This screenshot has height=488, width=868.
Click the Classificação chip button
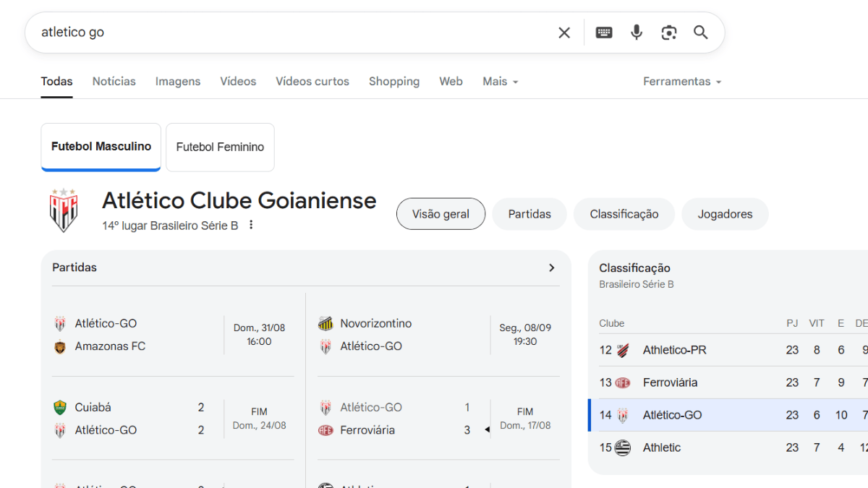624,214
